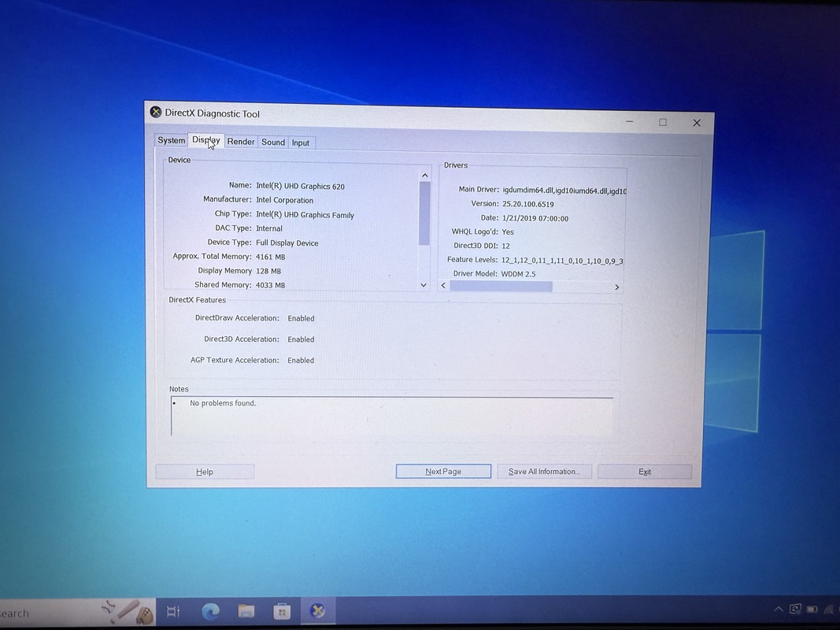
Task: Click the 'Intel Corporation' manufacturer value
Action: 284,200
